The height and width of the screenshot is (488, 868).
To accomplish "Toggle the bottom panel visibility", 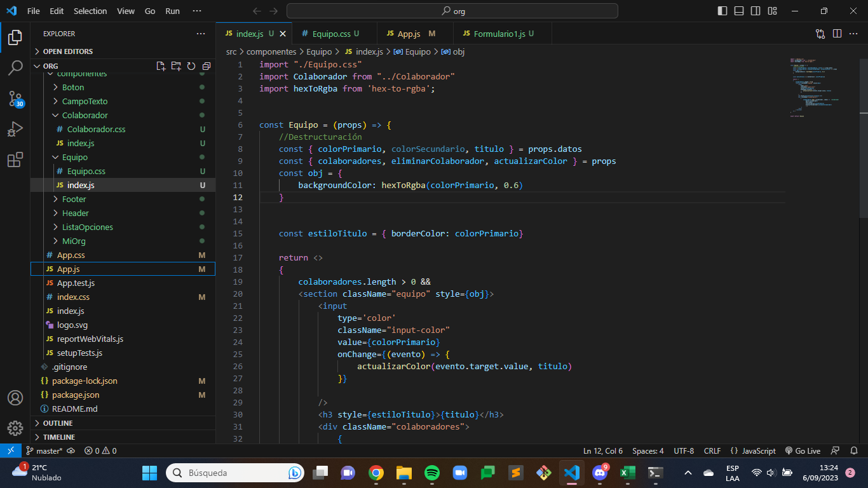I will pos(739,11).
